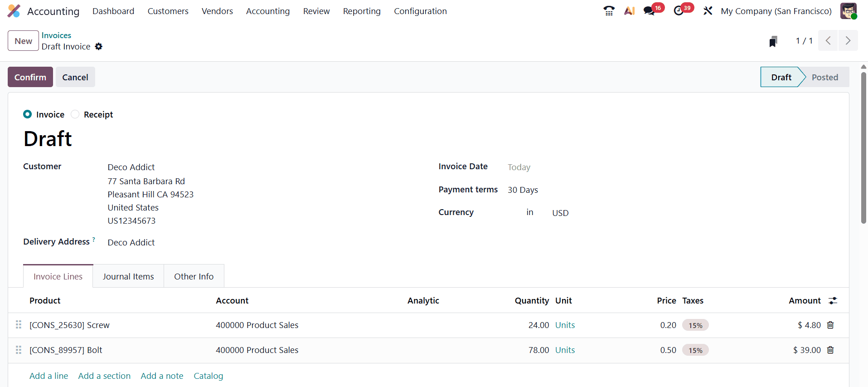This screenshot has width=868, height=387.
Task: Click the Draft status stage
Action: point(781,77)
